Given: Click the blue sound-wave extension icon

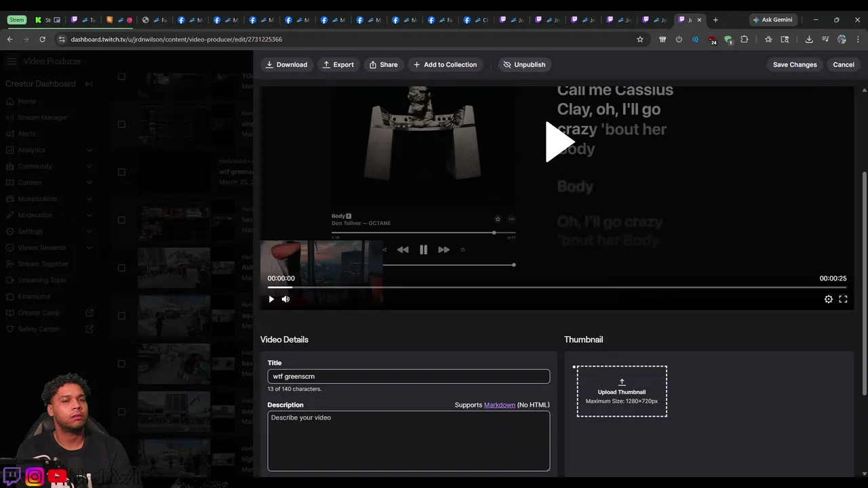Looking at the screenshot, I should tap(695, 39).
